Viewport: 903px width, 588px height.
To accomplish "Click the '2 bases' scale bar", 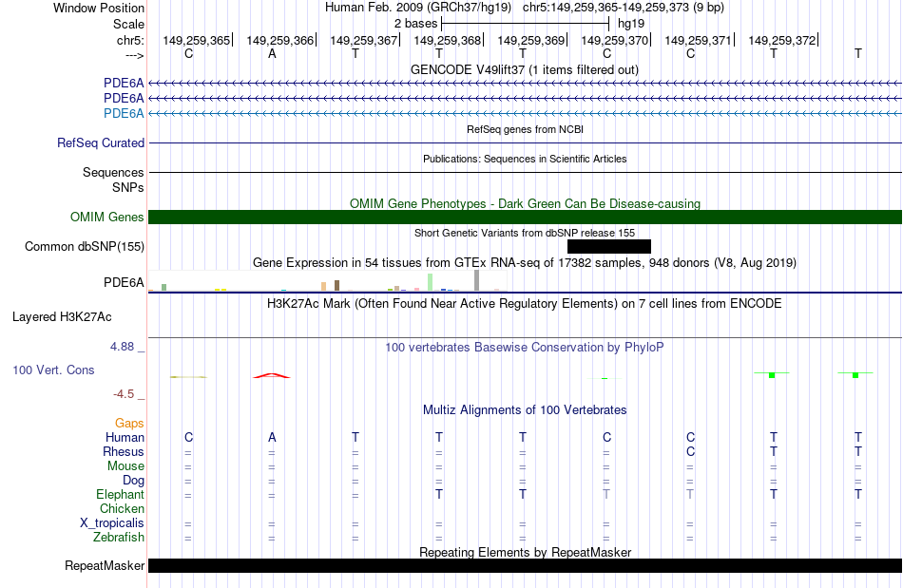I will point(525,24).
